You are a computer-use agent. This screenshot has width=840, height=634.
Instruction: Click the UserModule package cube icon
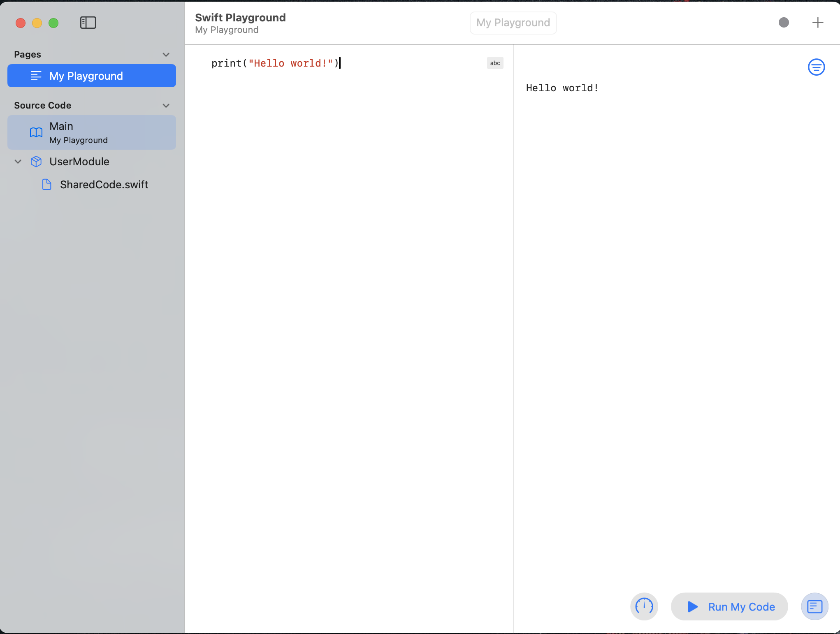[x=36, y=162]
